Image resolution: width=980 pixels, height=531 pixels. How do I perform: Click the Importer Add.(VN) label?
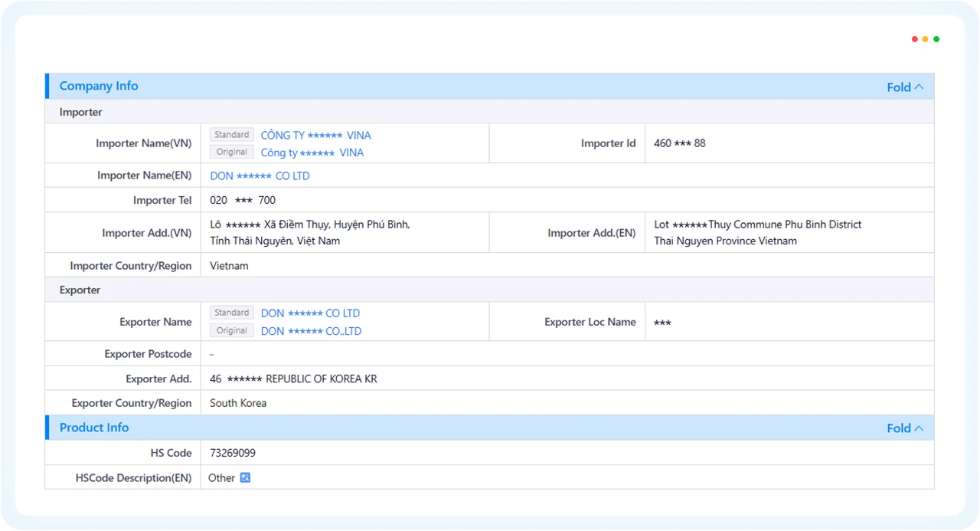tap(147, 233)
